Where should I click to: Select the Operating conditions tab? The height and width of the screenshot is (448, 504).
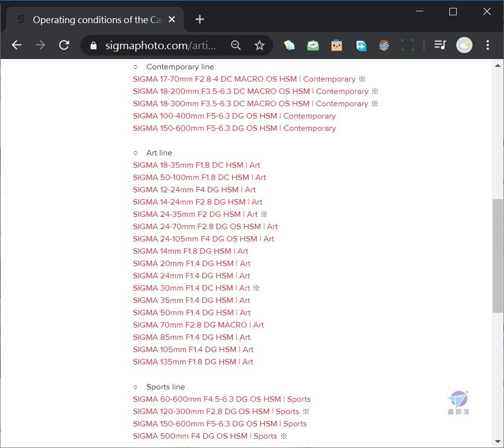(95, 20)
